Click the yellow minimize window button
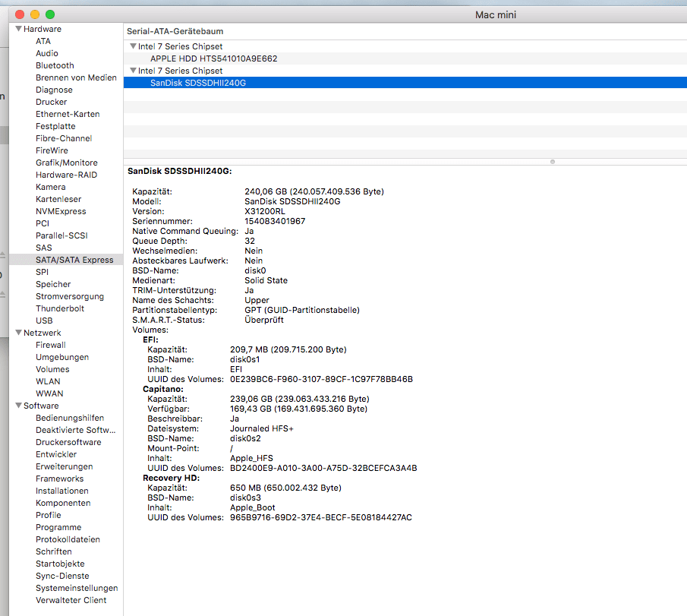 click(35, 14)
